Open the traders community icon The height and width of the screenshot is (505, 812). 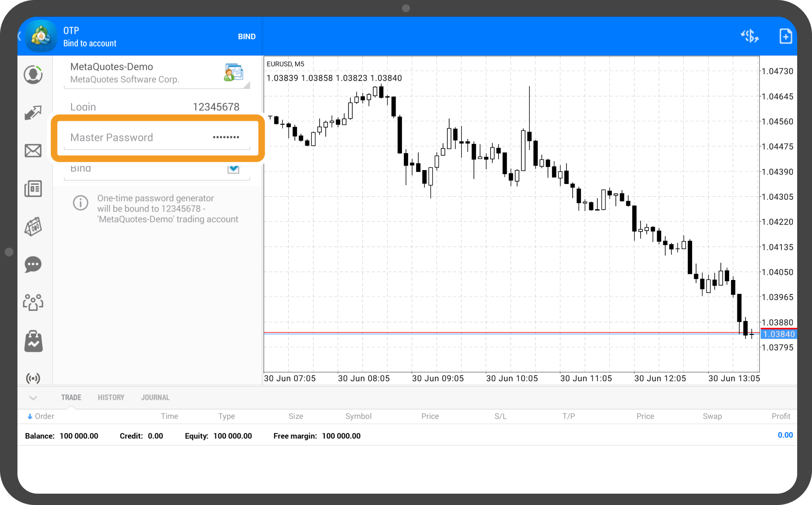(x=33, y=302)
